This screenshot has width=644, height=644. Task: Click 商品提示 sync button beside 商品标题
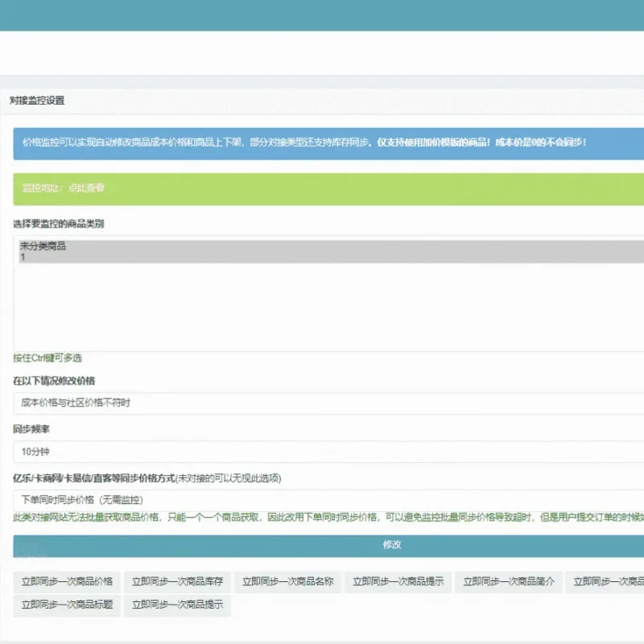point(177,605)
